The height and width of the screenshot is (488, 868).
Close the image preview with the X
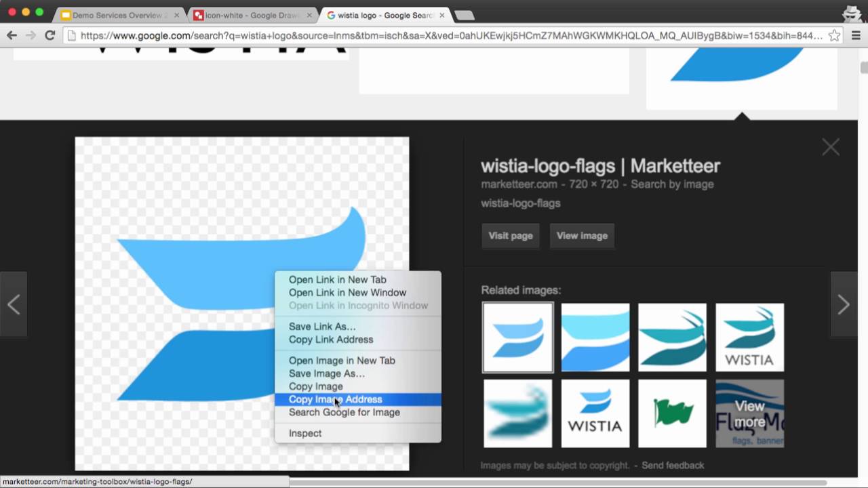click(831, 146)
